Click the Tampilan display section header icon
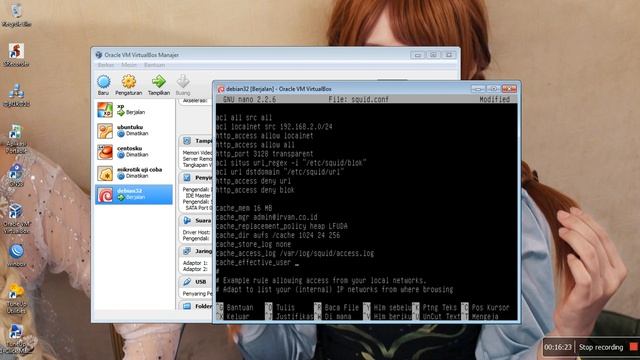 point(187,141)
